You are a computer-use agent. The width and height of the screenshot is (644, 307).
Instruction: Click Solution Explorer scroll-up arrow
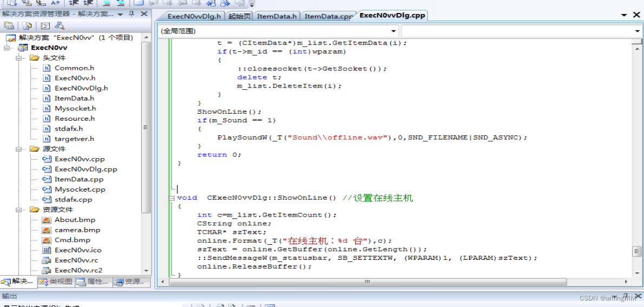coord(146,37)
